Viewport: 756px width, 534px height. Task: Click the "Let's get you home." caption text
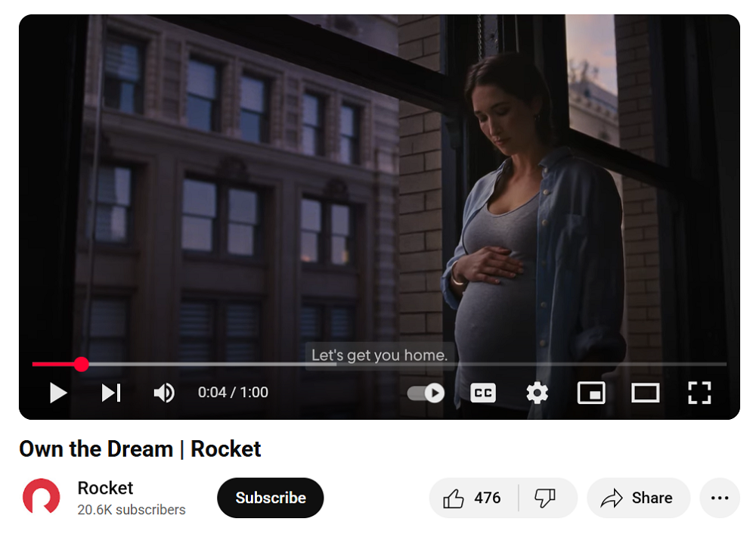click(380, 355)
